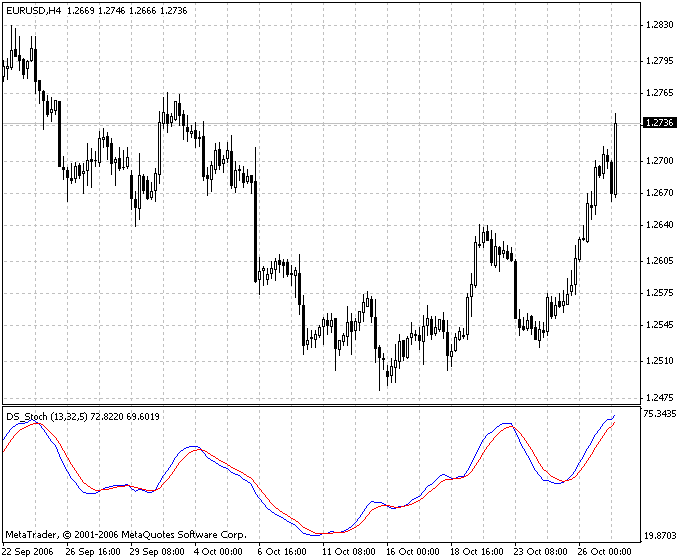The width and height of the screenshot is (680, 560).
Task: Click the 29 Sep 08:00 time label
Action: click(x=157, y=551)
